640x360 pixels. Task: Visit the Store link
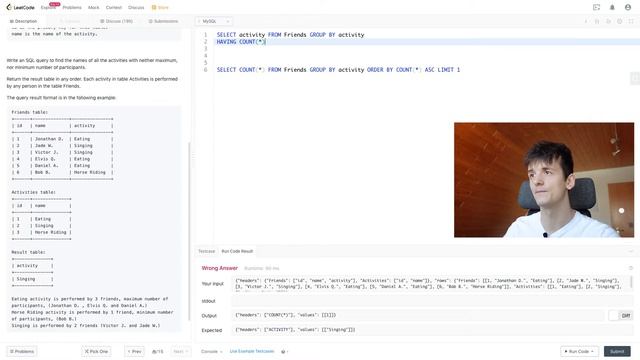[x=160, y=7]
